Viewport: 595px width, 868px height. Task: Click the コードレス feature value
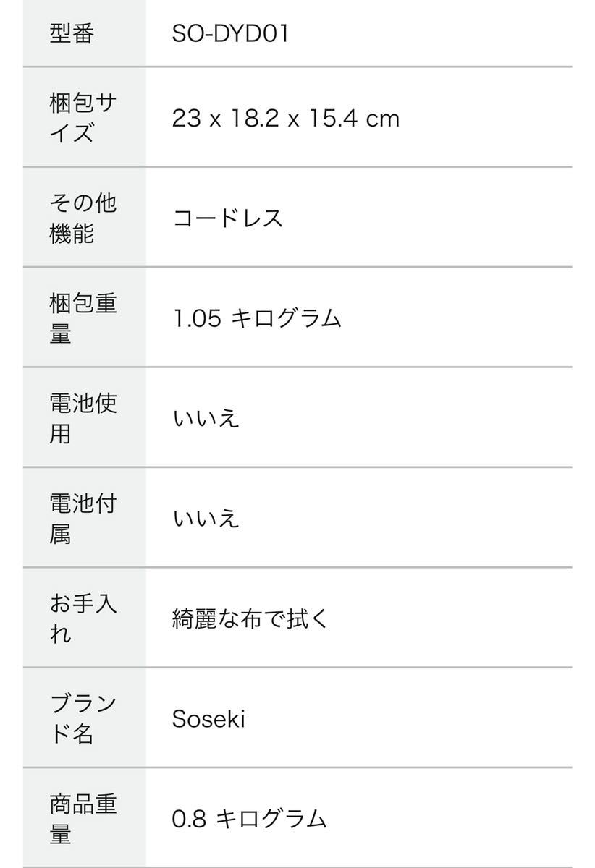[x=227, y=218]
